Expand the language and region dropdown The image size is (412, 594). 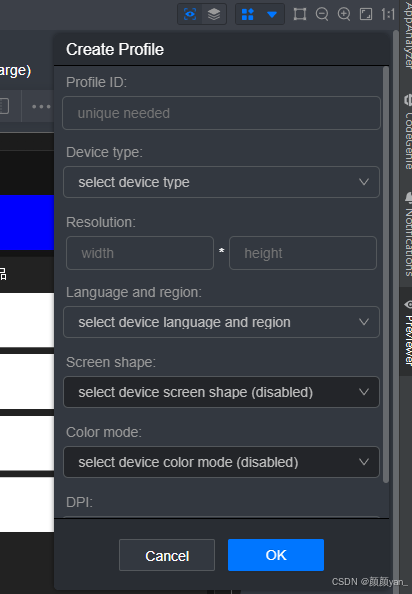(222, 322)
